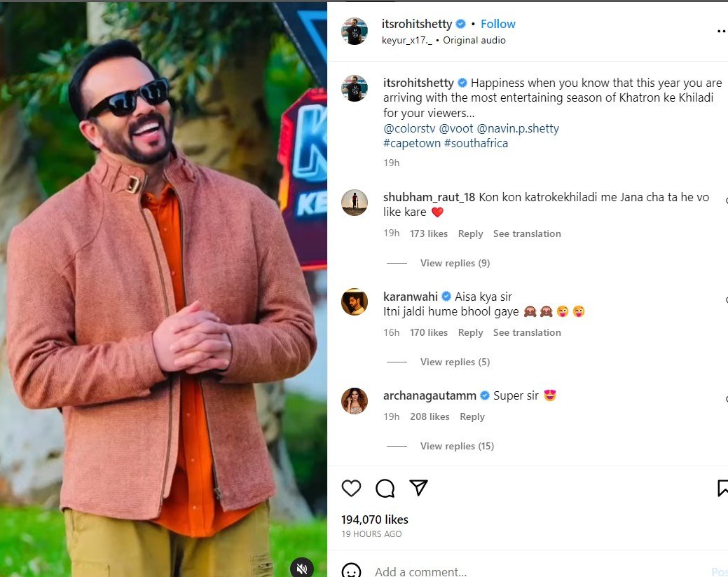The width and height of the screenshot is (728, 577).
Task: Open the #capetown hashtag
Action: point(412,143)
